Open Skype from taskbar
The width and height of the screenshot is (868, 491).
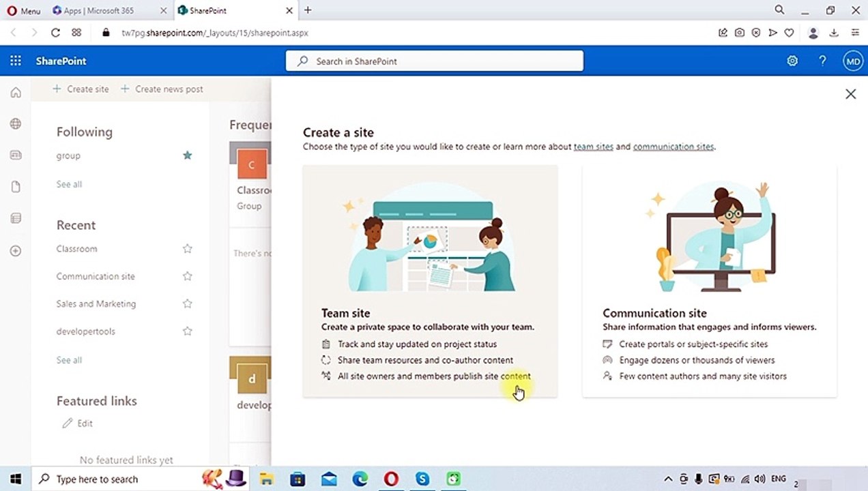click(x=422, y=479)
